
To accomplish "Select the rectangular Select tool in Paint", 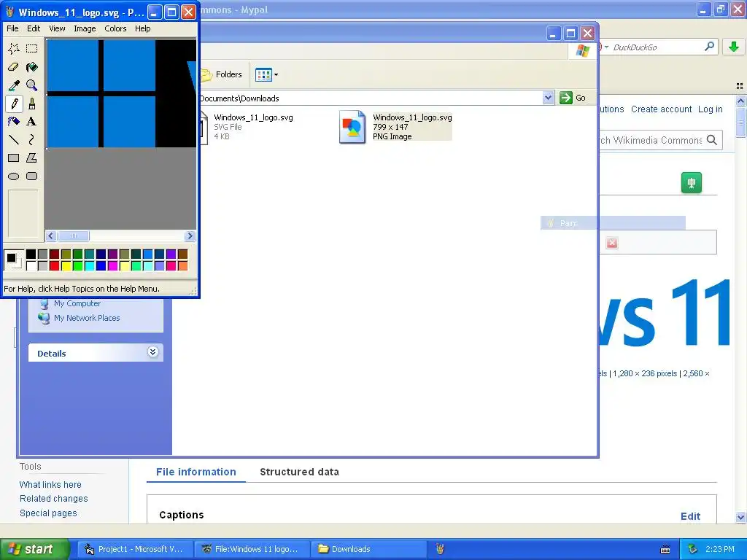I will pyautogui.click(x=32, y=49).
